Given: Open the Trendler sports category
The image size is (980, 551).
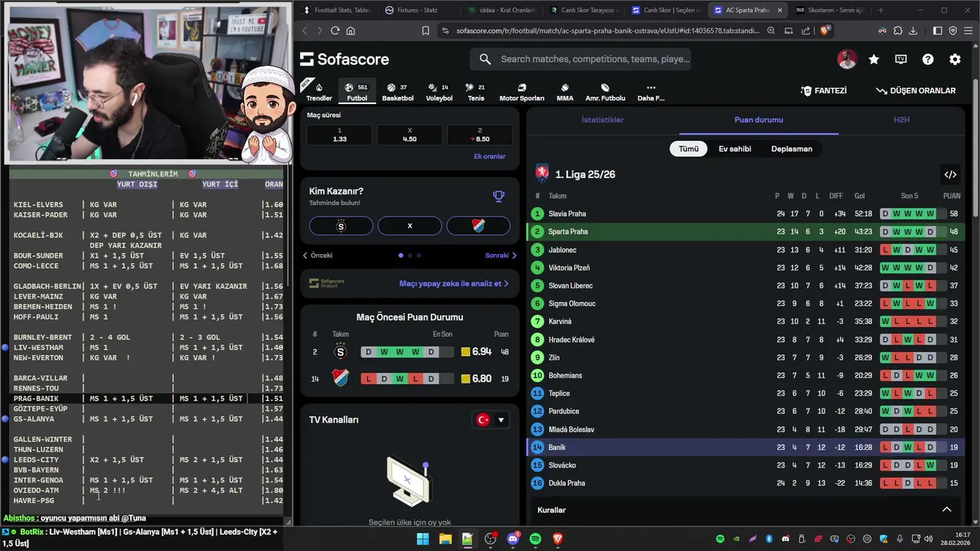Looking at the screenshot, I should pos(318,92).
